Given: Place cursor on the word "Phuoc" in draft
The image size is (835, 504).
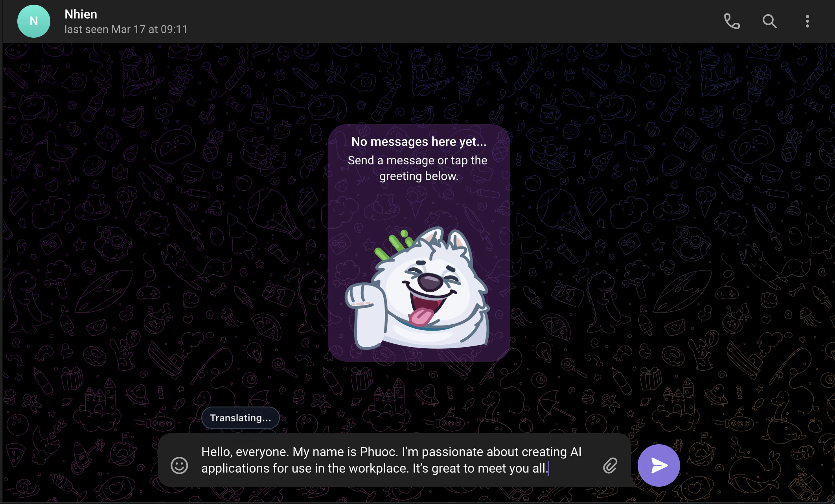Looking at the screenshot, I should 377,452.
